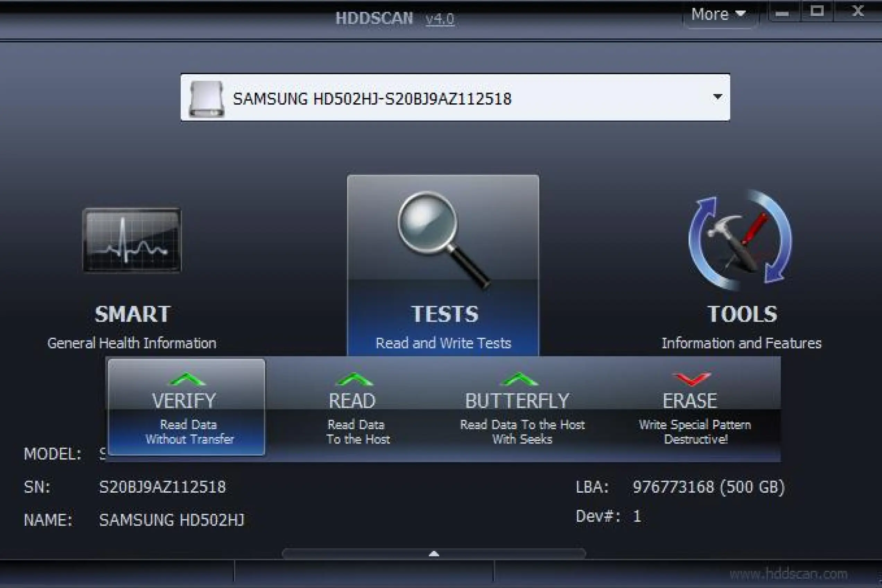The image size is (882, 588).
Task: Expand the drive selection dropdown arrow
Action: 717,97
